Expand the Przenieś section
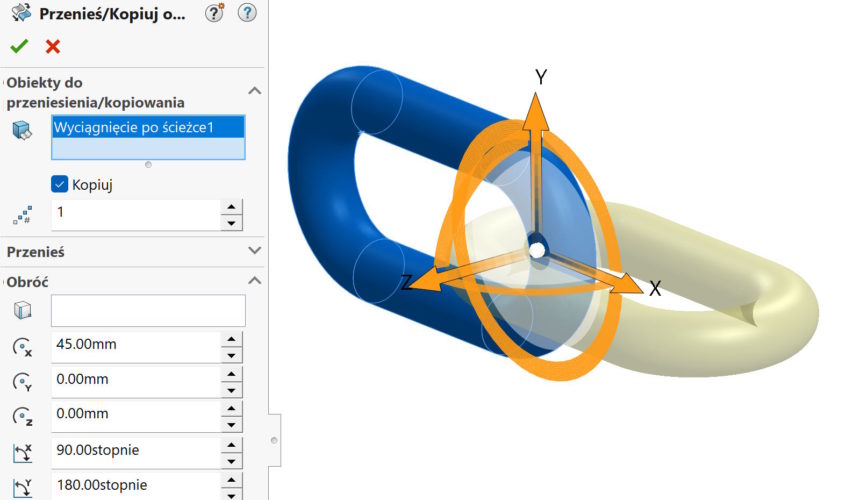Screen dimensions: 860x500 click(254, 251)
